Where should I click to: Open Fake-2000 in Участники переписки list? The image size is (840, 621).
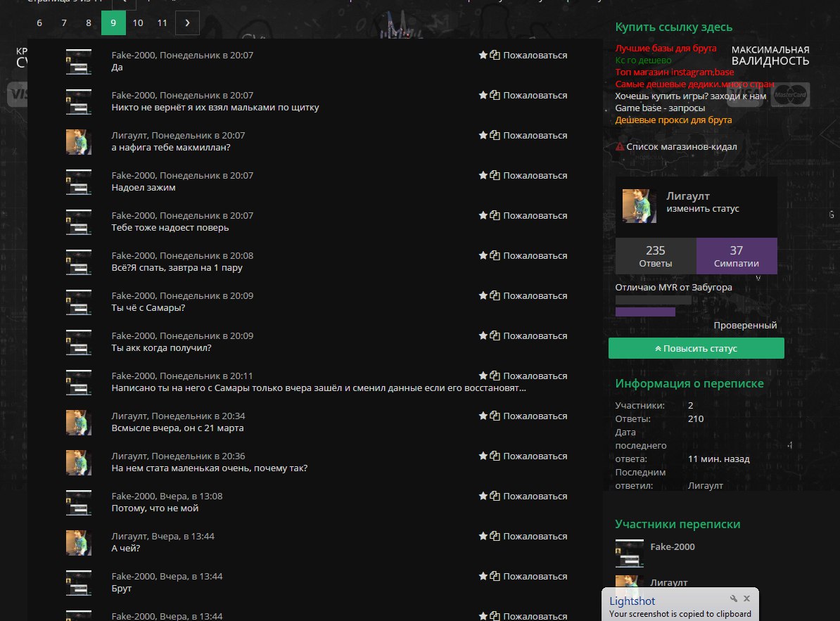coord(673,546)
